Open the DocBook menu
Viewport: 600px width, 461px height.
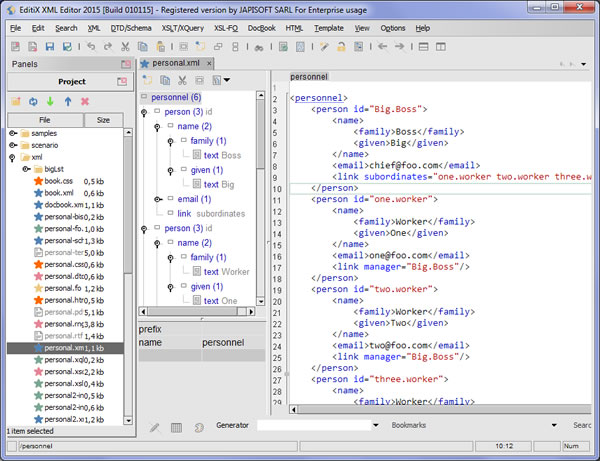coord(262,28)
